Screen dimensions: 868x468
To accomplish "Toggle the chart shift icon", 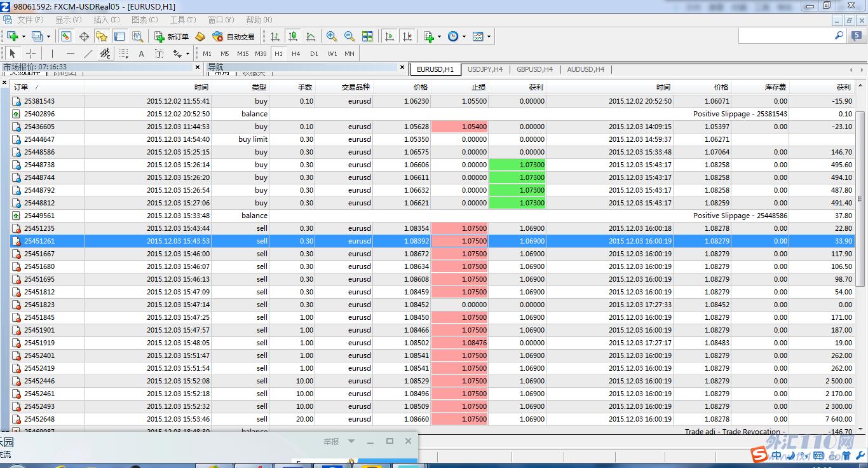I will tap(407, 36).
